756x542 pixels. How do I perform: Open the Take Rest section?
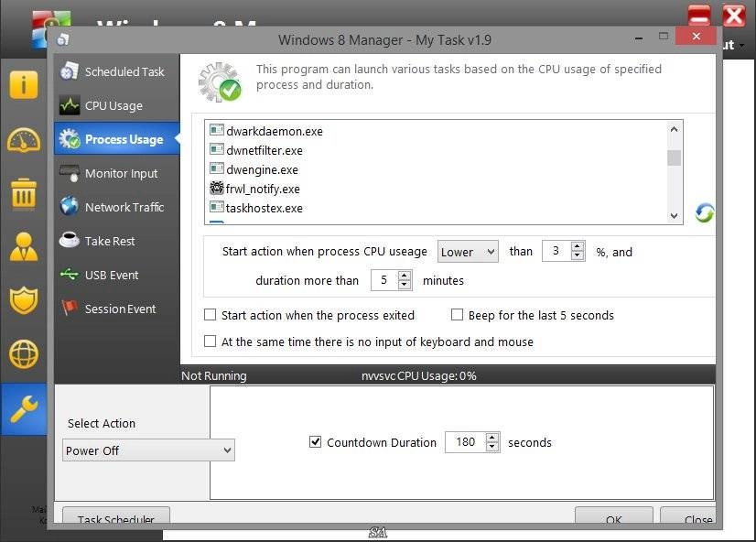116,241
